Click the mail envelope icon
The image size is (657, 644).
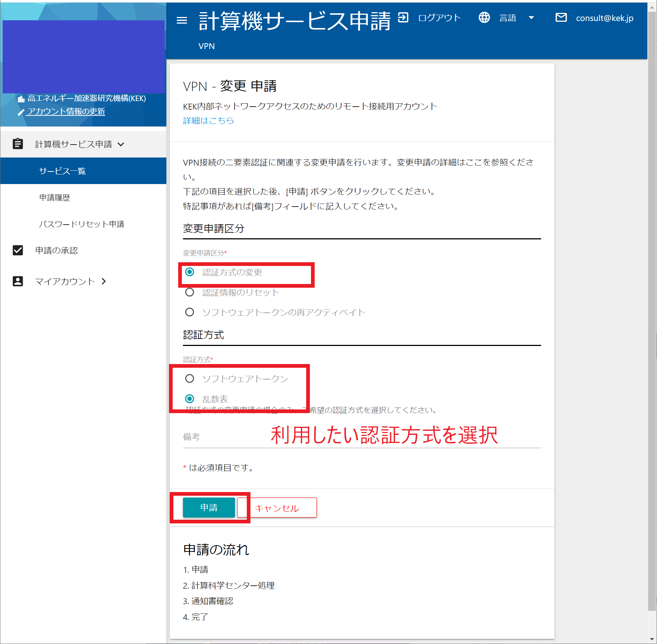561,17
